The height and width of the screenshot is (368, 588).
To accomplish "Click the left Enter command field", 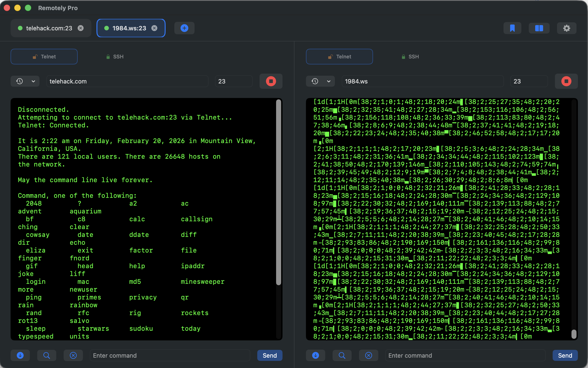I will [170, 355].
